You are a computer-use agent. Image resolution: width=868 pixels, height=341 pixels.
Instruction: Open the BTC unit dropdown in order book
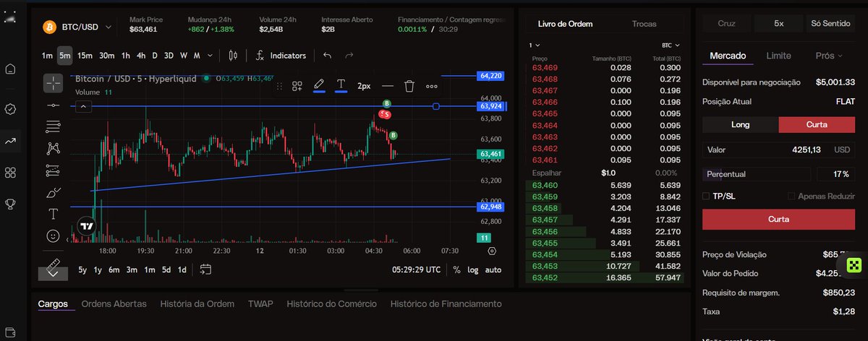coord(670,45)
